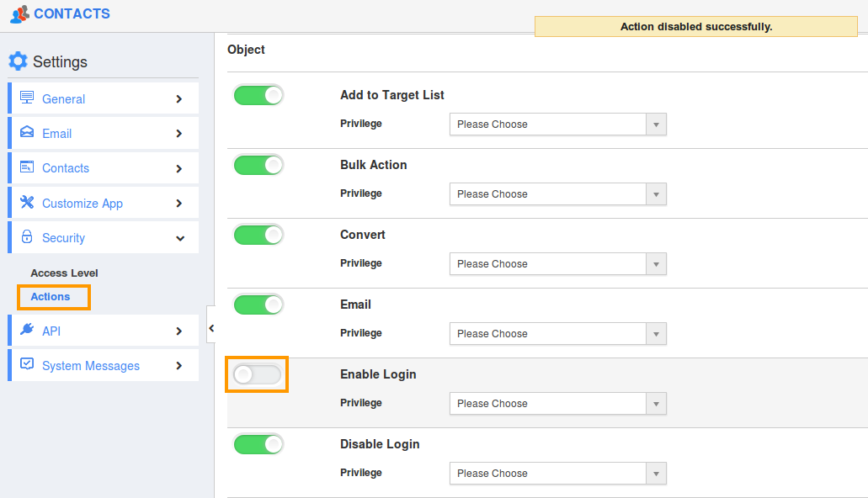Open the Contacts section icon

click(x=26, y=167)
